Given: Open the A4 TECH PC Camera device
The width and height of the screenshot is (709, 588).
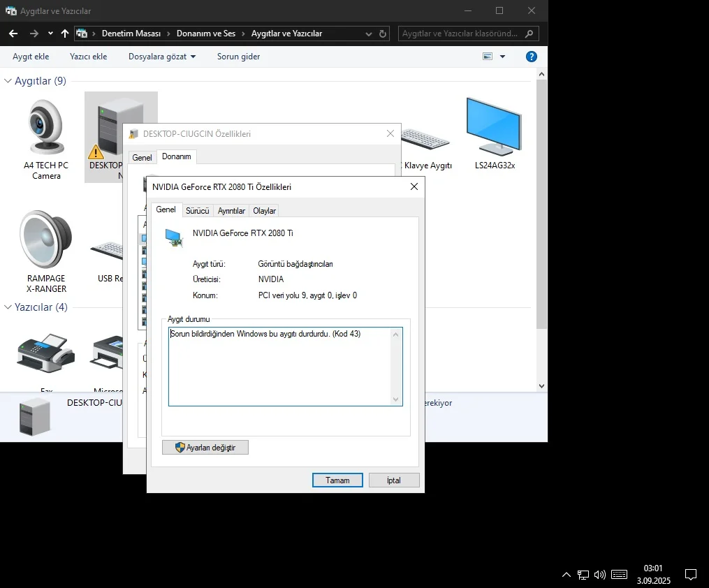Looking at the screenshot, I should pos(46,139).
